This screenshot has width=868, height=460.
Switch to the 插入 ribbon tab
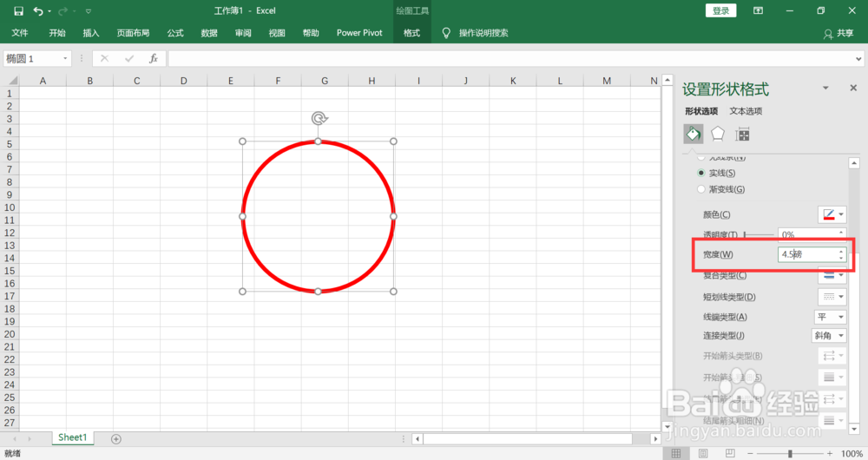tap(91, 33)
